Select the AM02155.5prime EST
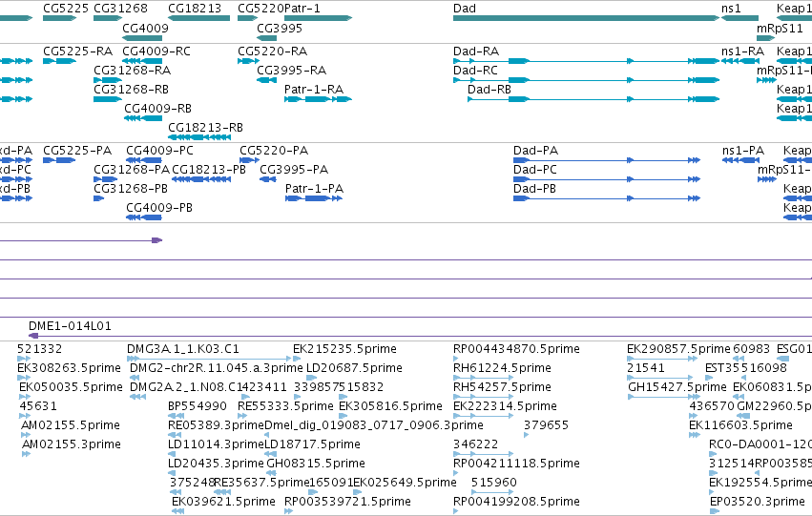 26,435
